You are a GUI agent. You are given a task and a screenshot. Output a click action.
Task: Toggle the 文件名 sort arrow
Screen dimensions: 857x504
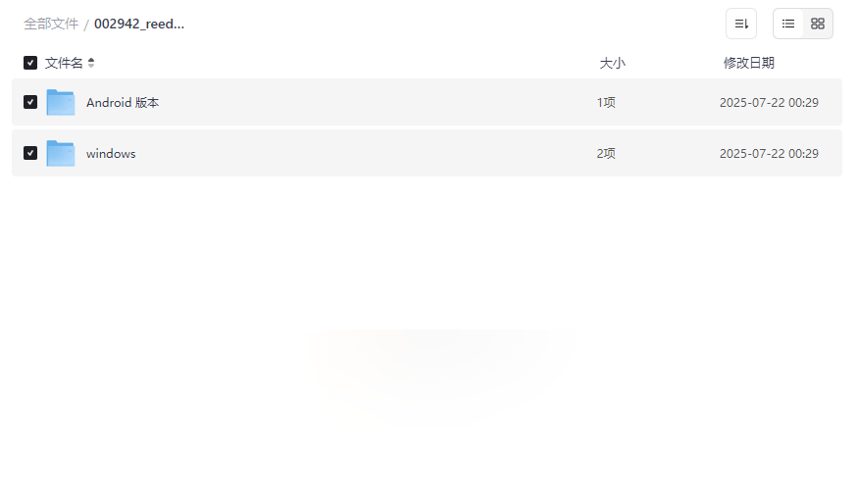pos(91,63)
